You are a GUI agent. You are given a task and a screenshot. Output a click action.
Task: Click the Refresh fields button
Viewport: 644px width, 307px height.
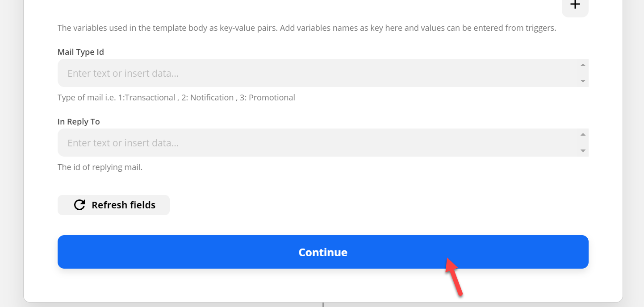pos(113,205)
